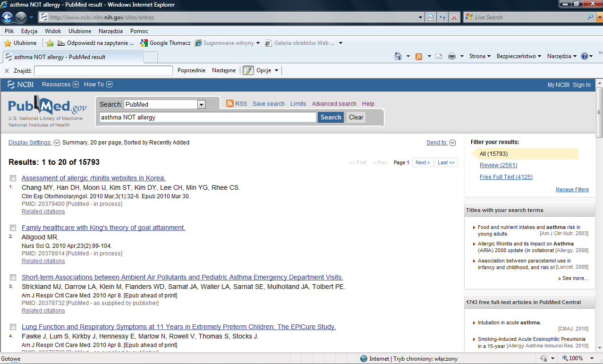
Task: Check the box for Short-term Associations article
Action: coord(13,278)
